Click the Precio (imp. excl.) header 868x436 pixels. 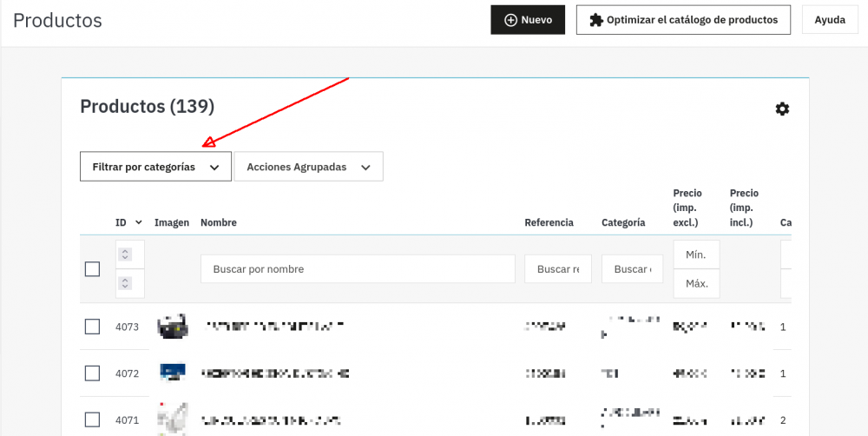(x=687, y=208)
